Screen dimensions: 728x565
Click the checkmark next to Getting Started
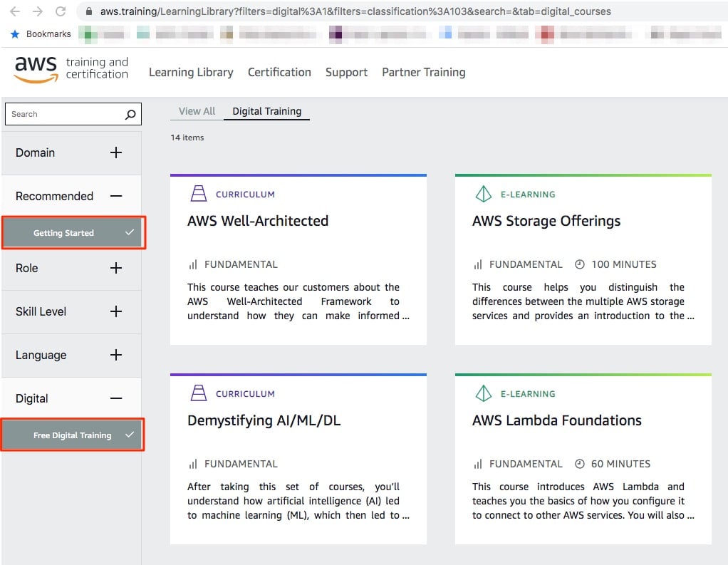(129, 232)
